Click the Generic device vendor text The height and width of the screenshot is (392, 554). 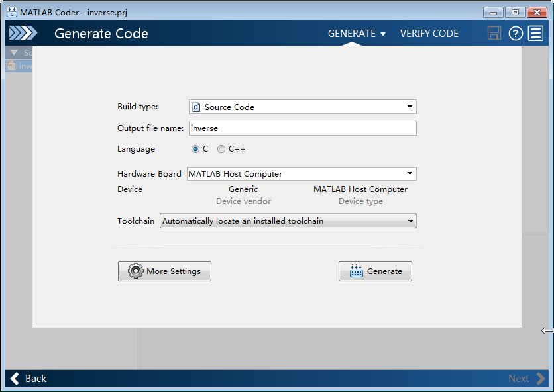click(x=243, y=189)
